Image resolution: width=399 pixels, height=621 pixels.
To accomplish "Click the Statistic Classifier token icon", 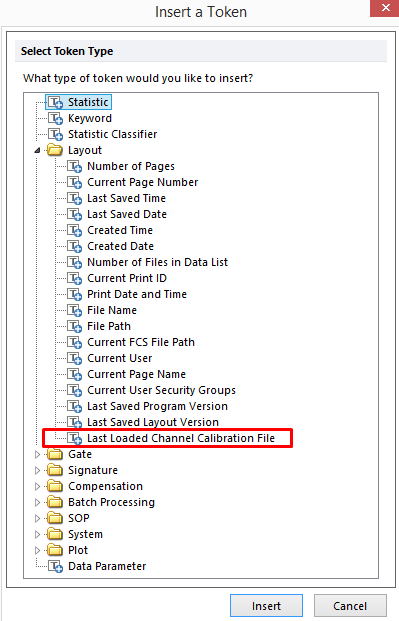I will 55,134.
